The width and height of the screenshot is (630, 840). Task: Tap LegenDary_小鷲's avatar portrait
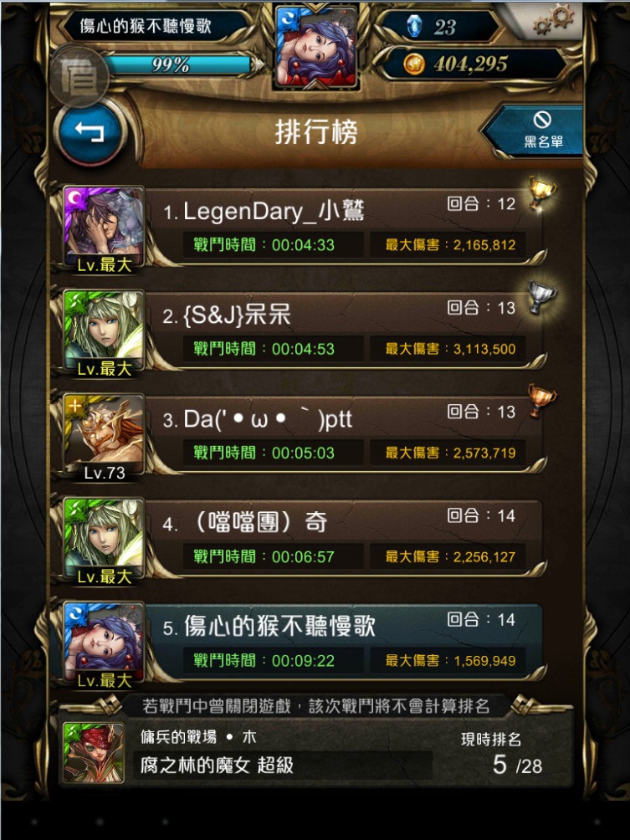pyautogui.click(x=104, y=228)
